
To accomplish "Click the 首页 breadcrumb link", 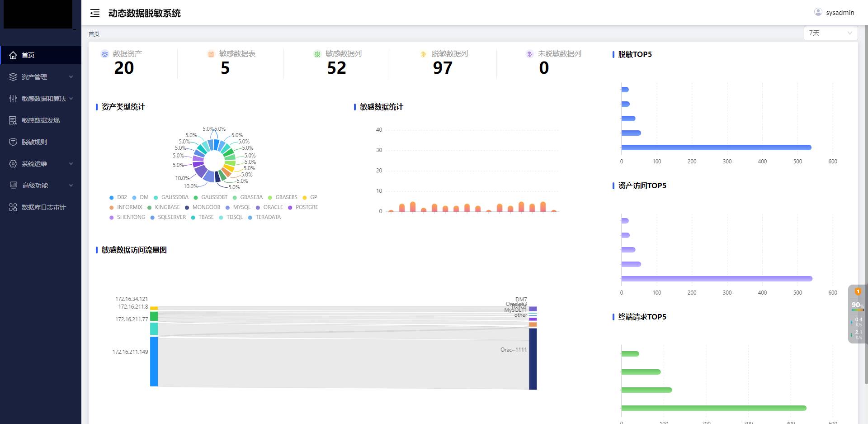I will click(94, 34).
